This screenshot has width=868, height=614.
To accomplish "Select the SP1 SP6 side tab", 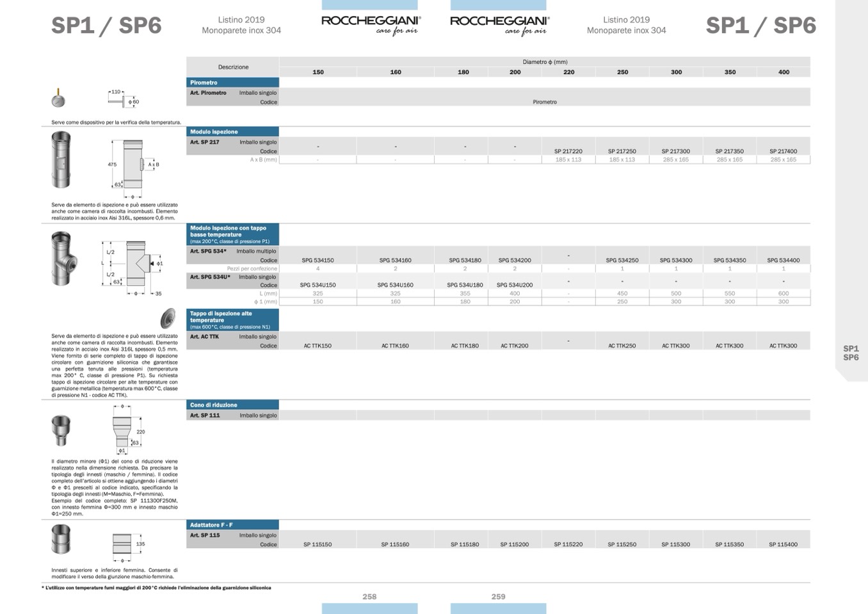I will [x=851, y=353].
